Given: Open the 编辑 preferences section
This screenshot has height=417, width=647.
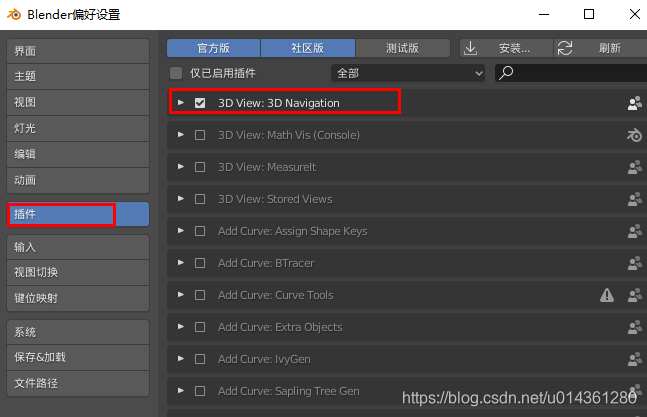Looking at the screenshot, I should coord(78,154).
